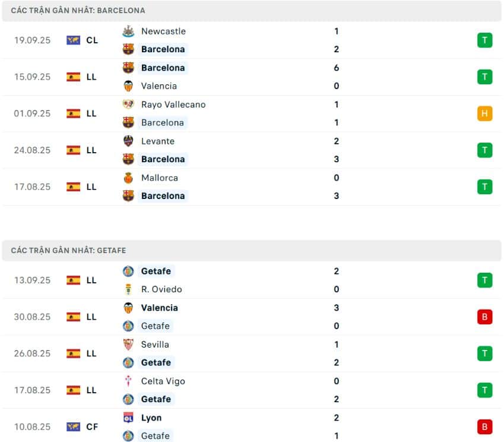
Task: Expand the Barcelona recent matches section header
Action: [x=77, y=10]
